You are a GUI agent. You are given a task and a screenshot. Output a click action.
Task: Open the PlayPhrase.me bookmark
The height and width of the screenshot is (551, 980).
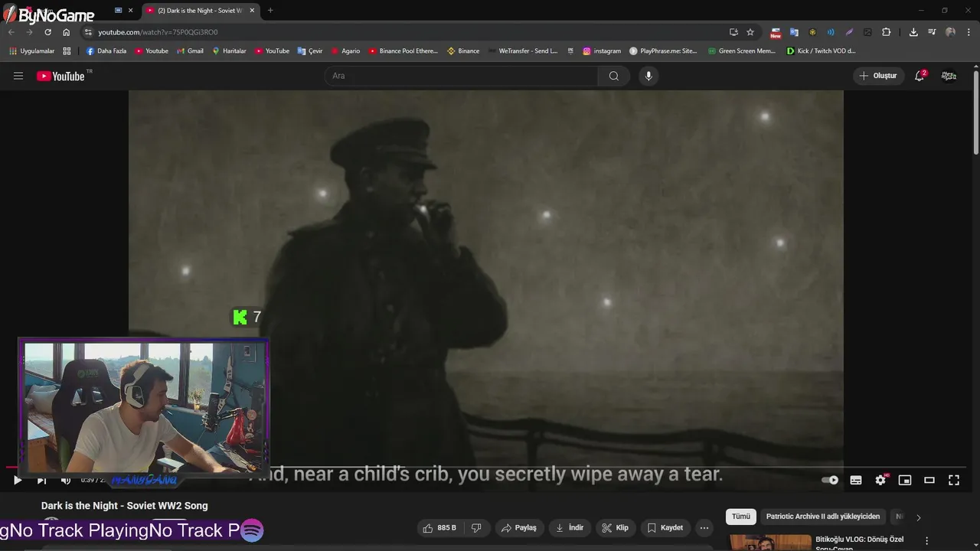coord(663,51)
